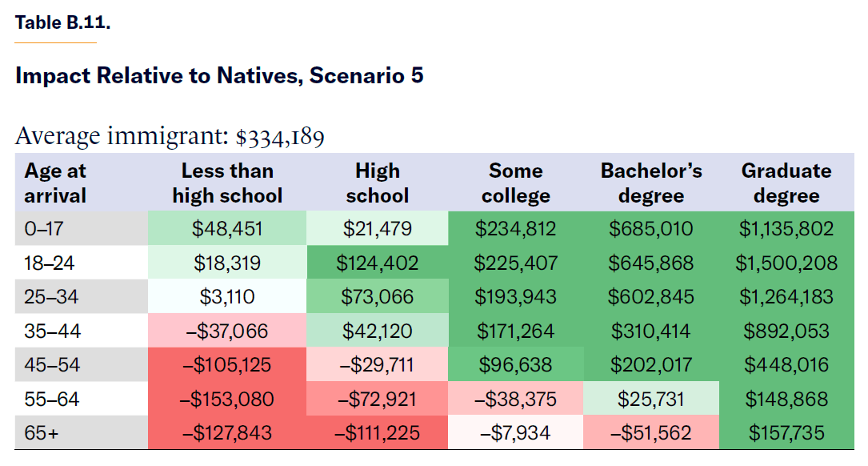Select the $25,731 cell
The height and width of the screenshot is (466, 868).
coord(651,399)
